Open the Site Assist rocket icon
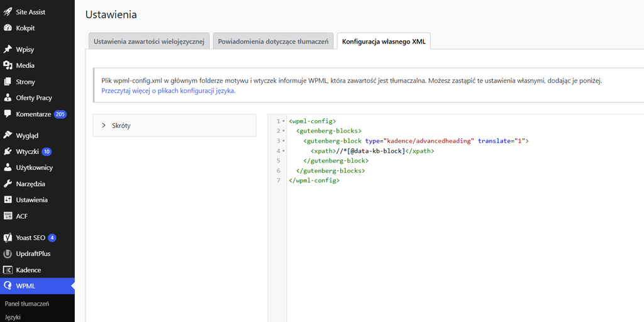Screen dimensions: 644x322 click(x=8, y=12)
